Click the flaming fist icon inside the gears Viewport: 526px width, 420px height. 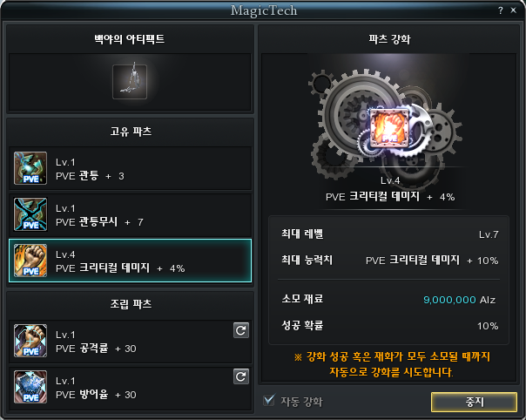click(x=389, y=128)
